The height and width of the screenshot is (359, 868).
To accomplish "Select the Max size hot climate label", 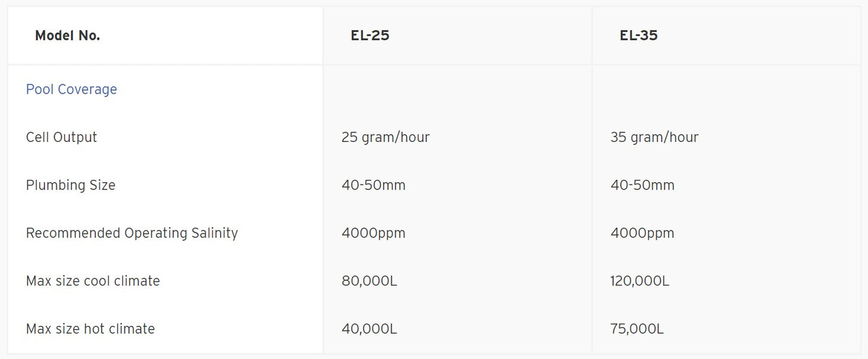I will (x=90, y=329).
